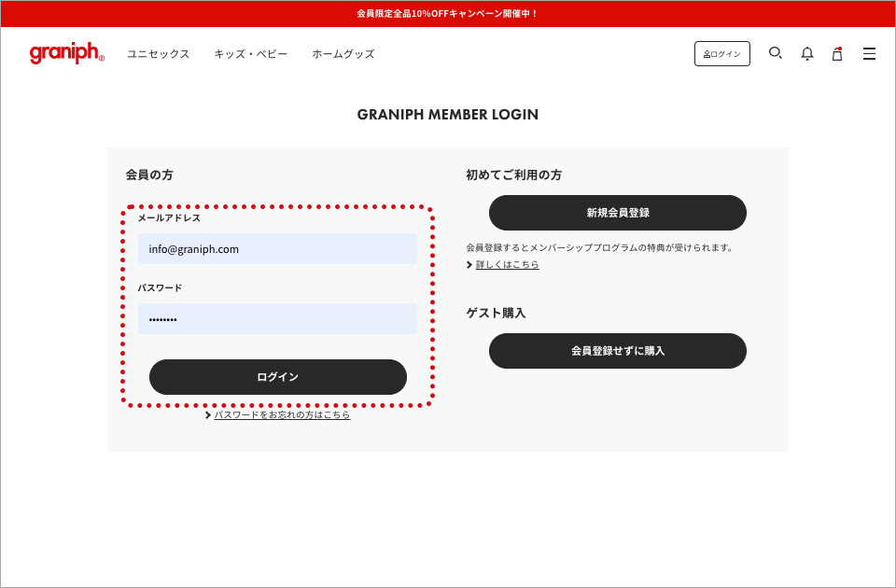Open the キッズ・ベビー menu
The width and height of the screenshot is (896, 588).
[x=251, y=54]
